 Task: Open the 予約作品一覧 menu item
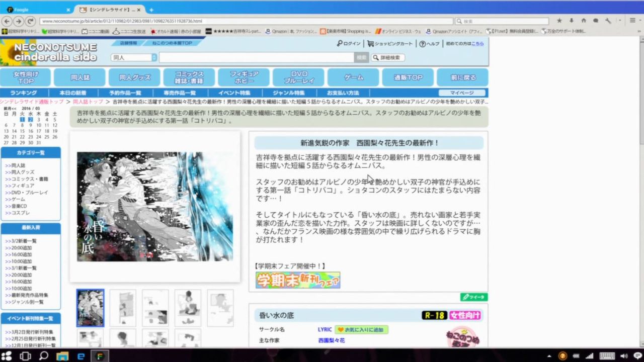(x=125, y=93)
